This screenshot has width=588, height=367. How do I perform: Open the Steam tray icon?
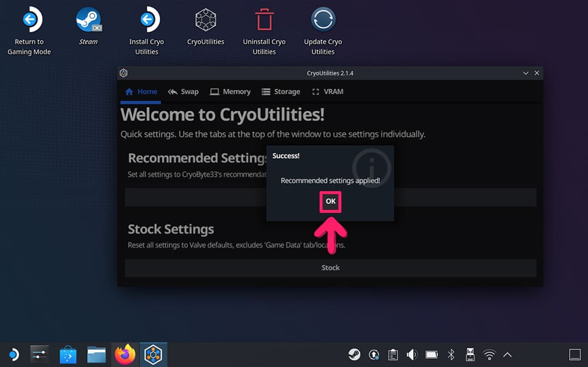pyautogui.click(x=354, y=355)
